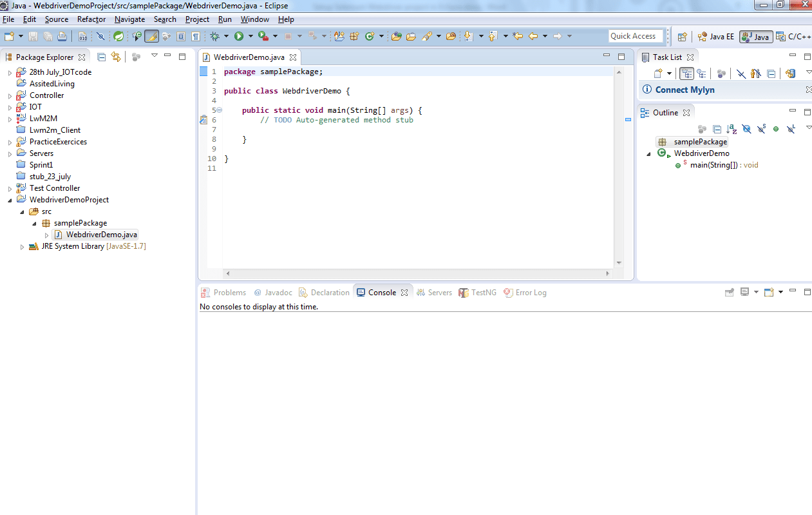Open the Run button dropdown arrow

pos(250,37)
